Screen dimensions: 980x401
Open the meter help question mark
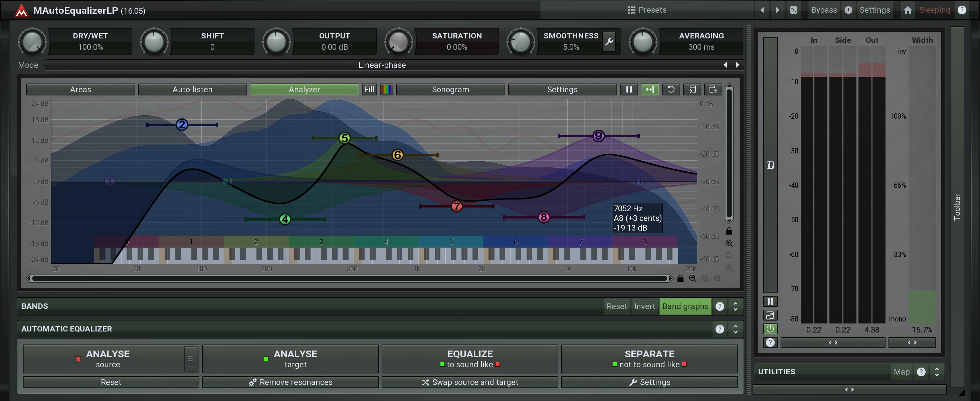pyautogui.click(x=770, y=343)
